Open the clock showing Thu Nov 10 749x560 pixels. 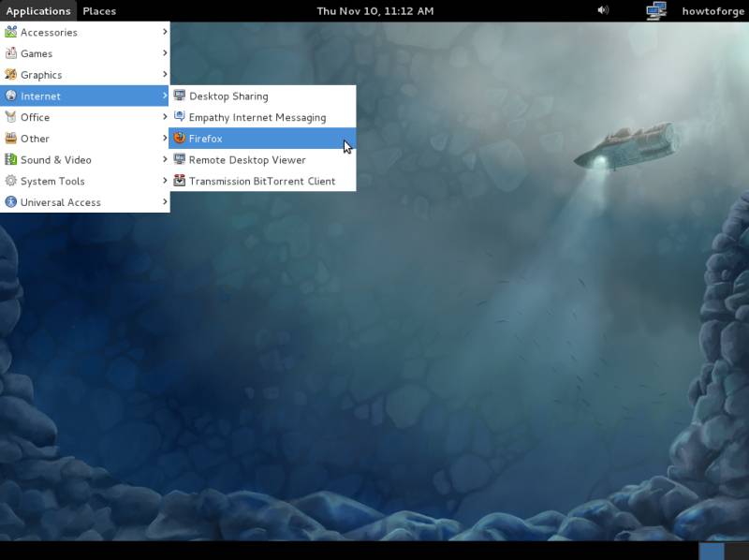375,10
